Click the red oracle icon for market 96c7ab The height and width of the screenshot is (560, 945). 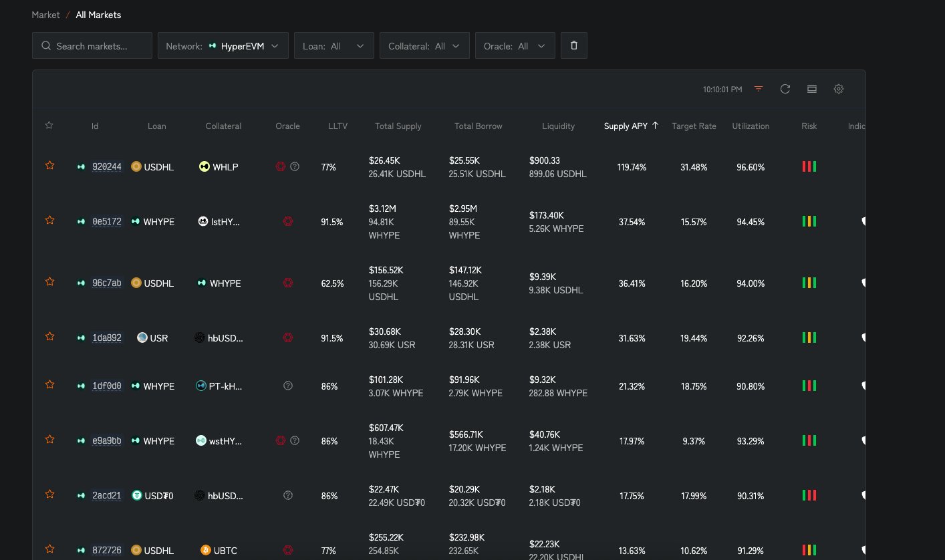pos(288,283)
